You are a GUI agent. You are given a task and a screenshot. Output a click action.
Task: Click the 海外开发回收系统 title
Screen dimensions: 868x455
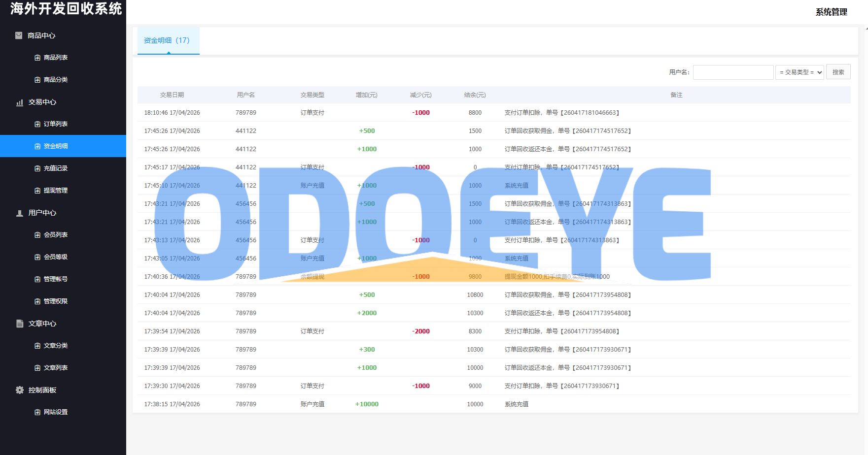(x=66, y=9)
